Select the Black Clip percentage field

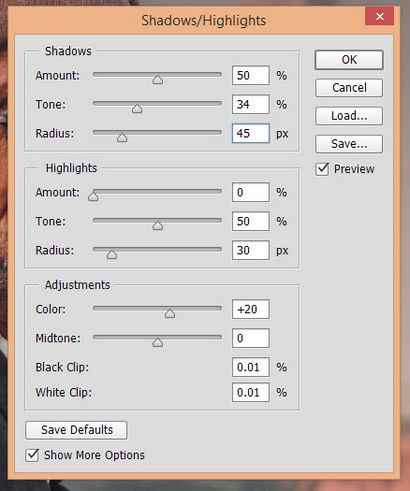[x=251, y=367]
